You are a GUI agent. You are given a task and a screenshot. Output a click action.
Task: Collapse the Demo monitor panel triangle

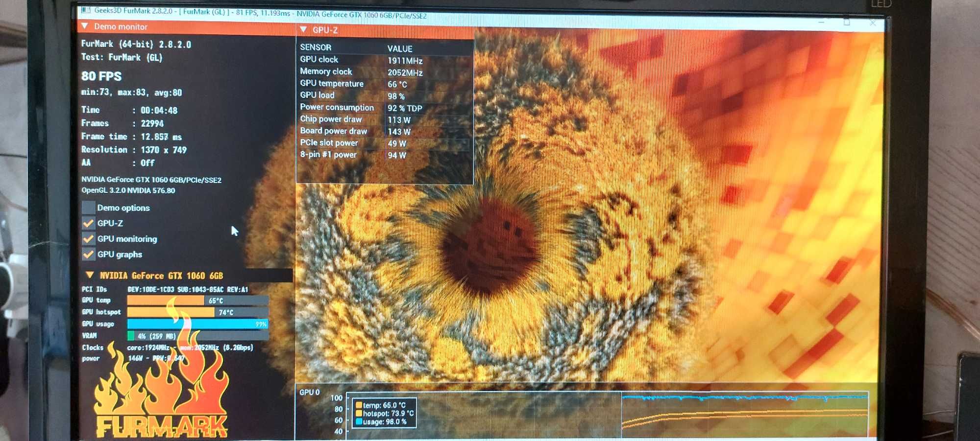coord(85,26)
